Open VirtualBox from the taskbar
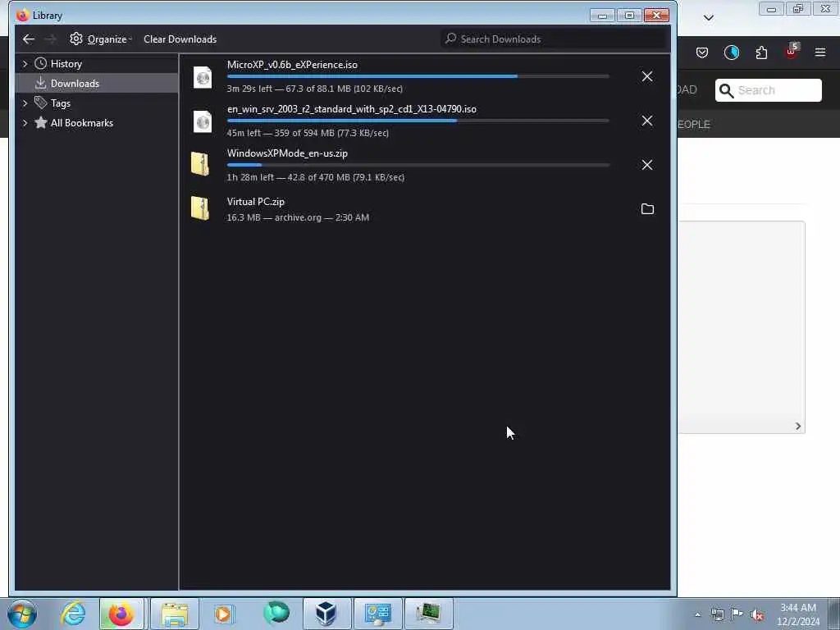840x630 pixels. coord(326,614)
